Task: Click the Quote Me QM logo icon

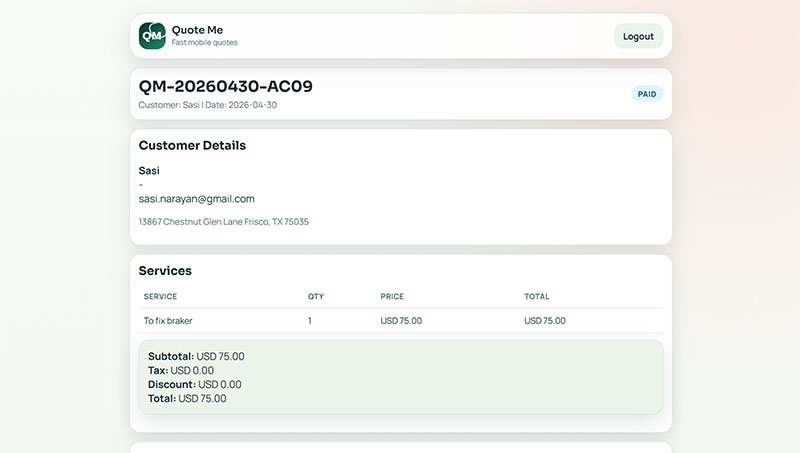Action: point(152,36)
